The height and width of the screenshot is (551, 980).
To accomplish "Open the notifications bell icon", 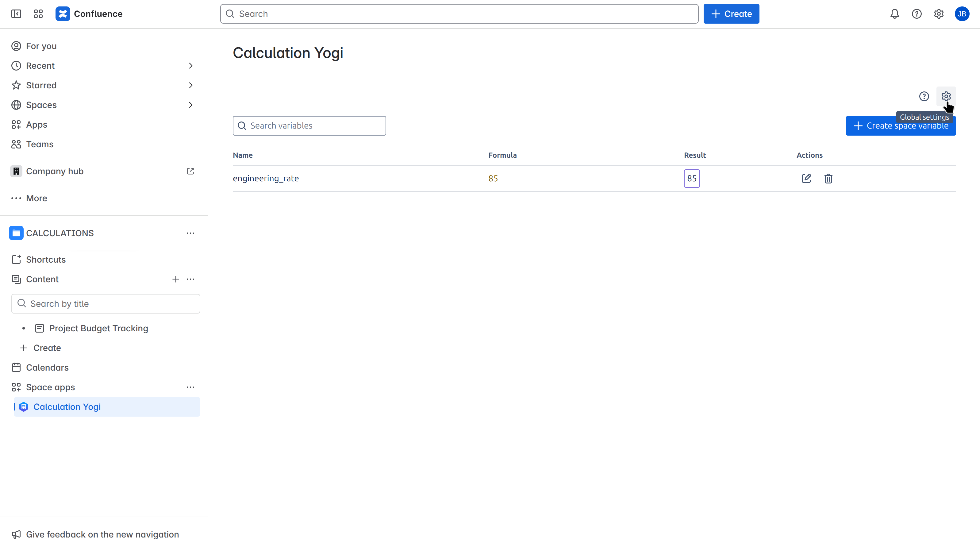I will point(894,14).
